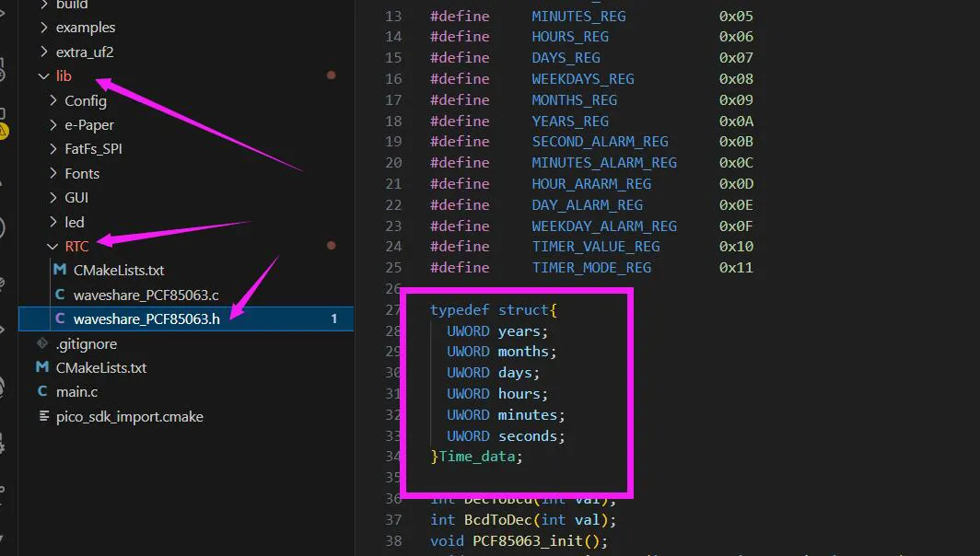Select the waveshare_PCF85063.c file name
This screenshot has height=556, width=980.
coord(146,295)
